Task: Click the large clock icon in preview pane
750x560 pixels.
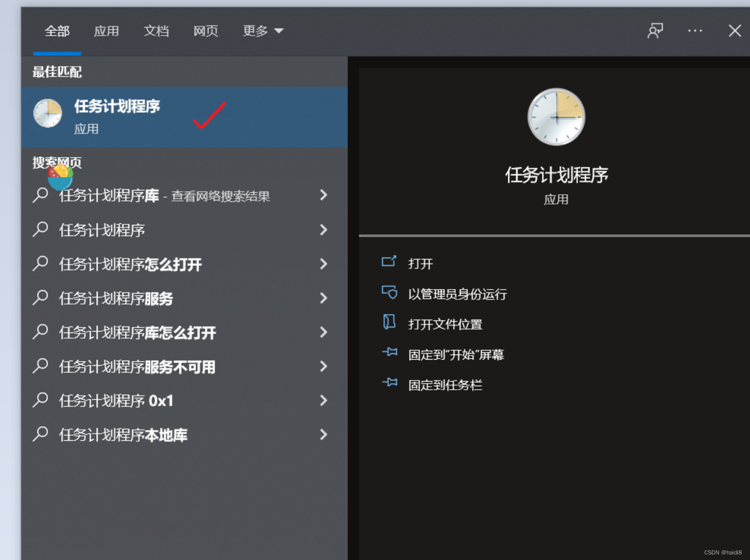Action: (x=555, y=116)
